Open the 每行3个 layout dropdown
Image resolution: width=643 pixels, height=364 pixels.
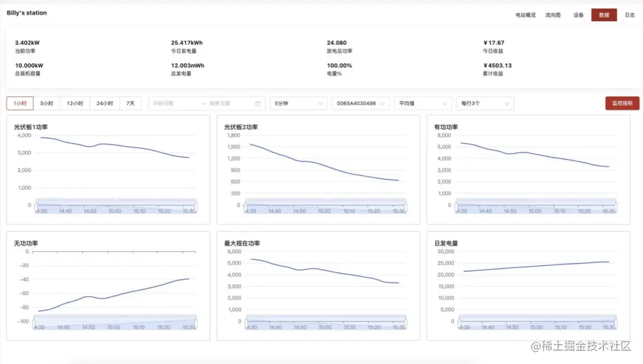pyautogui.click(x=485, y=104)
